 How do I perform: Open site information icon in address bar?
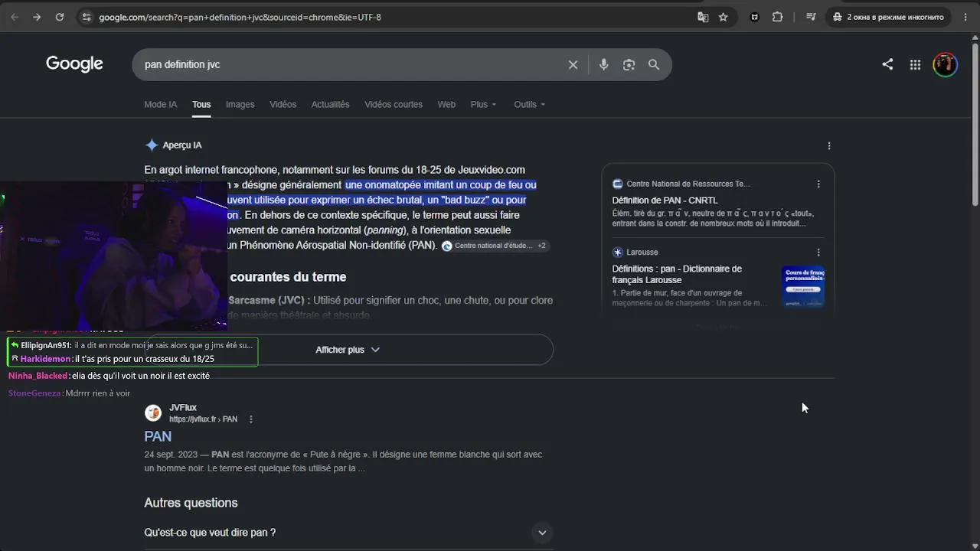click(86, 17)
